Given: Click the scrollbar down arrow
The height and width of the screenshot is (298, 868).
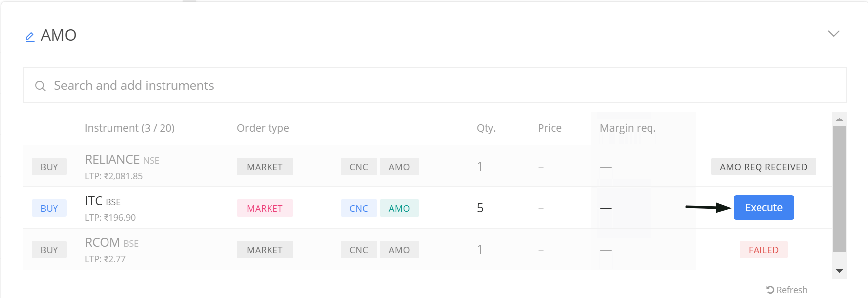Looking at the screenshot, I should (839, 271).
